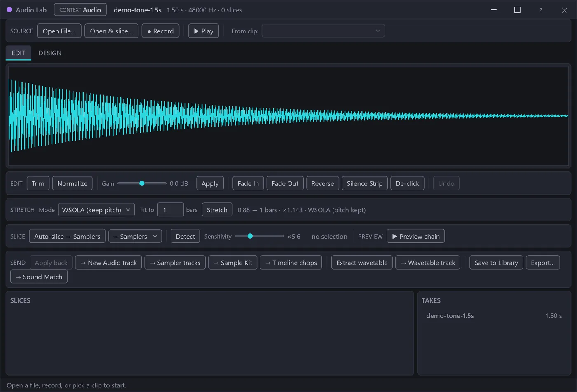Click the demo-tone-1.5s title text
577x392 pixels.
[x=137, y=10]
